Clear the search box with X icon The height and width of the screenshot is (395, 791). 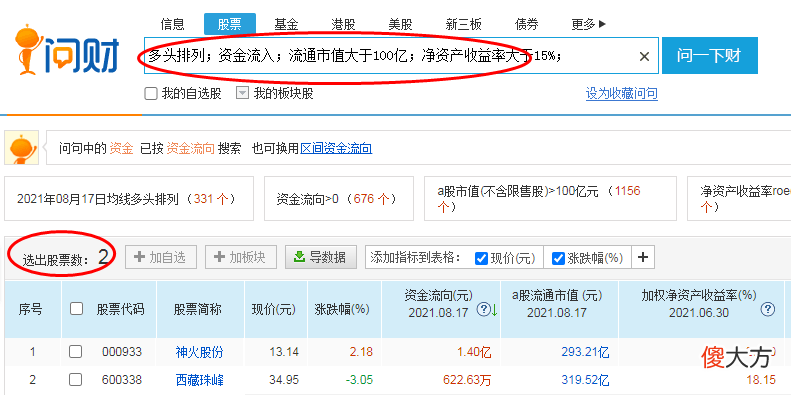[644, 57]
